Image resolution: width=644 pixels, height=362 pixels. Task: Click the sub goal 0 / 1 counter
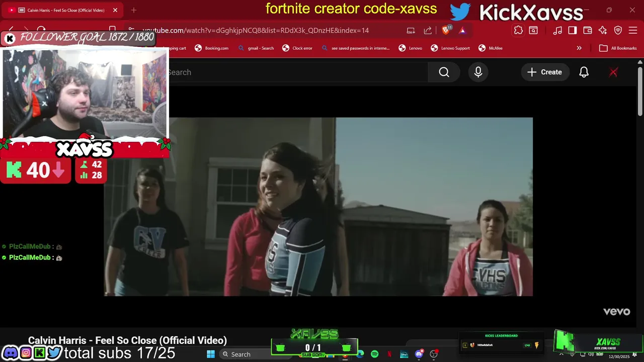click(x=313, y=348)
